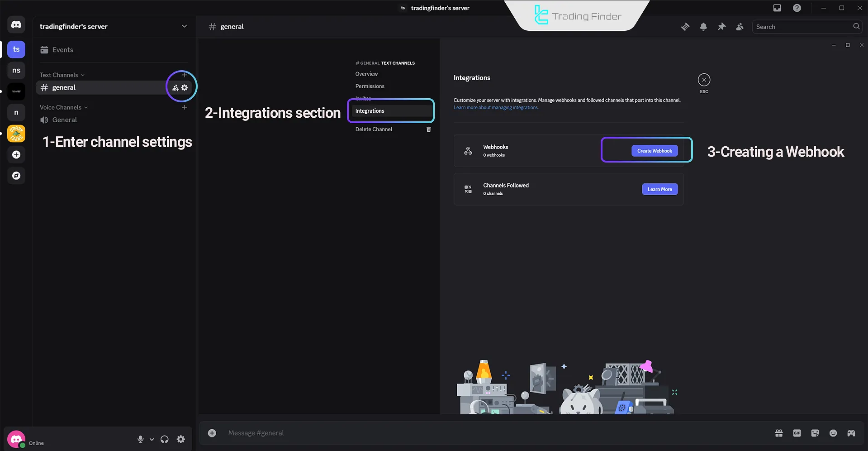Expand the server name dropdown
Screen dimensions: 868x451
184,26
